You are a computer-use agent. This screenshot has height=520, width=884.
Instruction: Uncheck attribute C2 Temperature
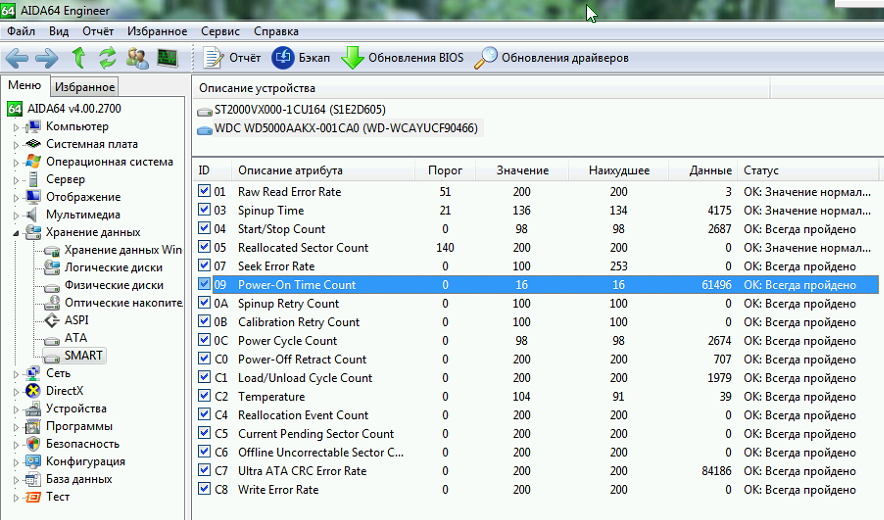(204, 396)
